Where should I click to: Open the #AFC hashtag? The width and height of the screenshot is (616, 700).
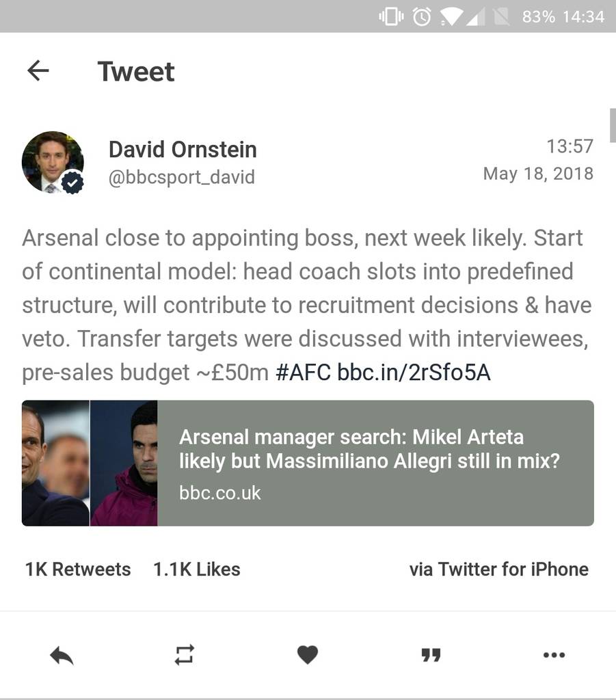[x=303, y=373]
